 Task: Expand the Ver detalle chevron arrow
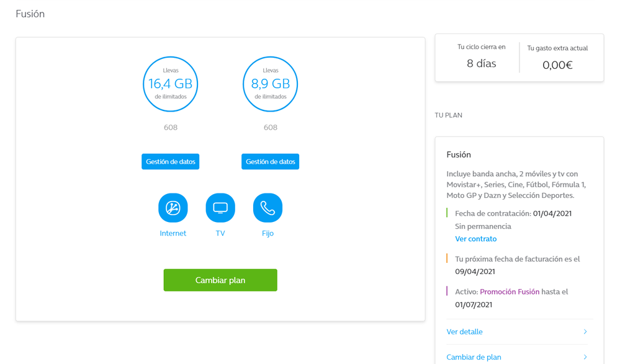[585, 332]
